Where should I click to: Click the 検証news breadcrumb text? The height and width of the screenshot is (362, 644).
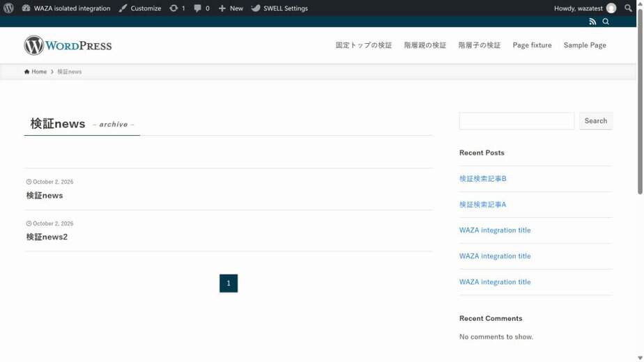click(x=70, y=72)
